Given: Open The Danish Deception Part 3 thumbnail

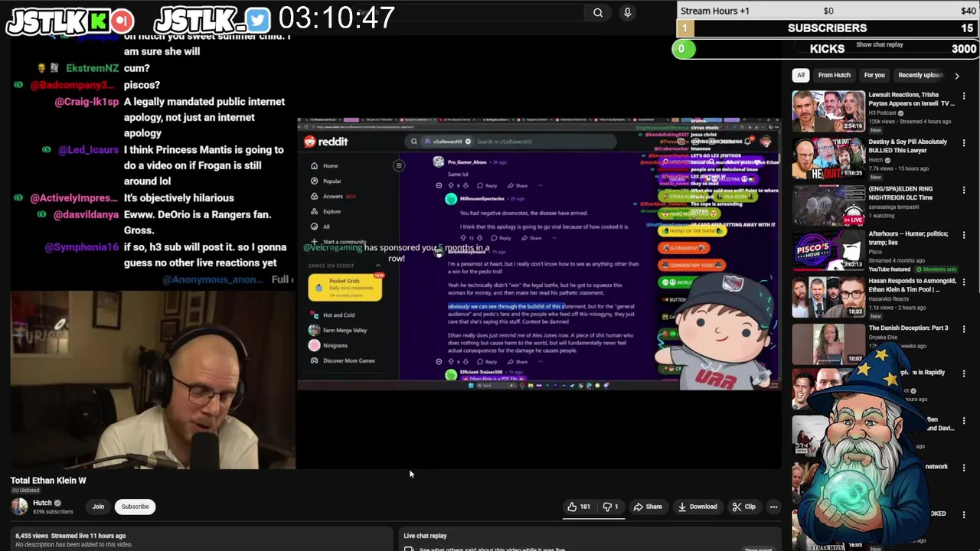Looking at the screenshot, I should pos(828,343).
